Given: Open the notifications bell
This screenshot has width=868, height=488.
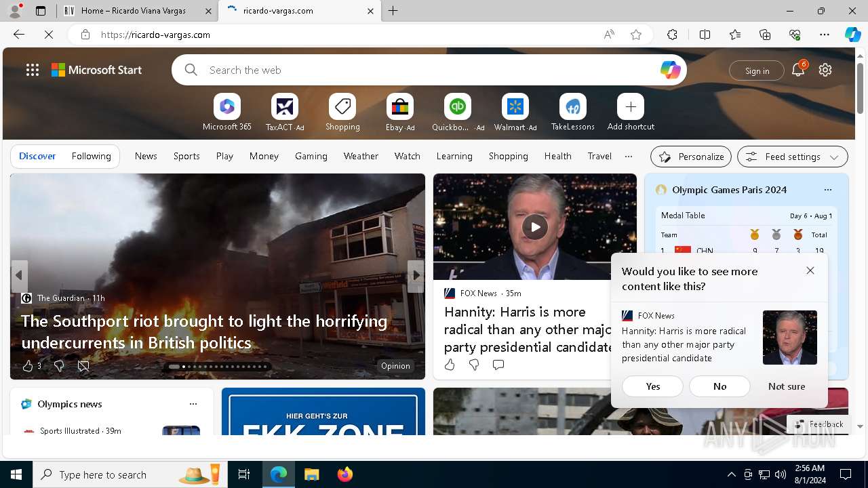Looking at the screenshot, I should 798,70.
